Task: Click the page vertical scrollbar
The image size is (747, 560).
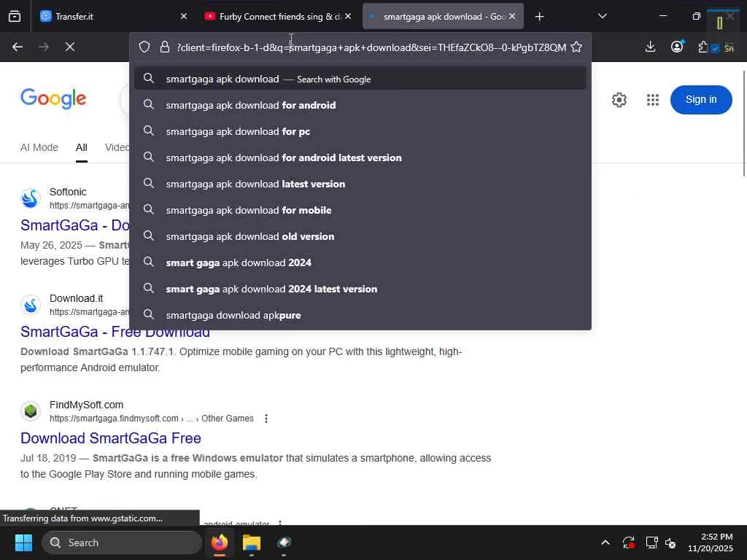Action: pyautogui.click(x=743, y=124)
